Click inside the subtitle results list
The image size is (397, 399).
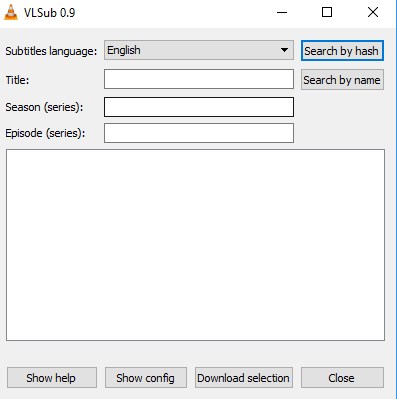coord(195,245)
